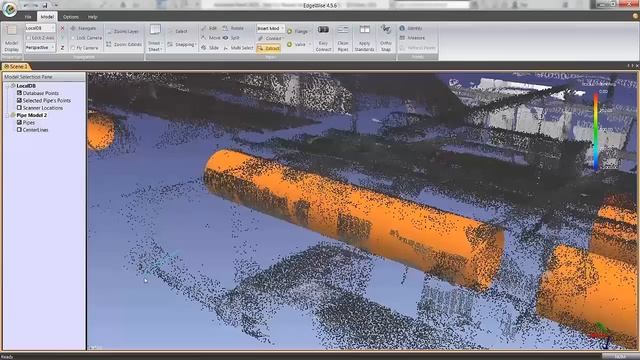Select the X axis button
Screen dimensions: 640x360
tap(62, 28)
